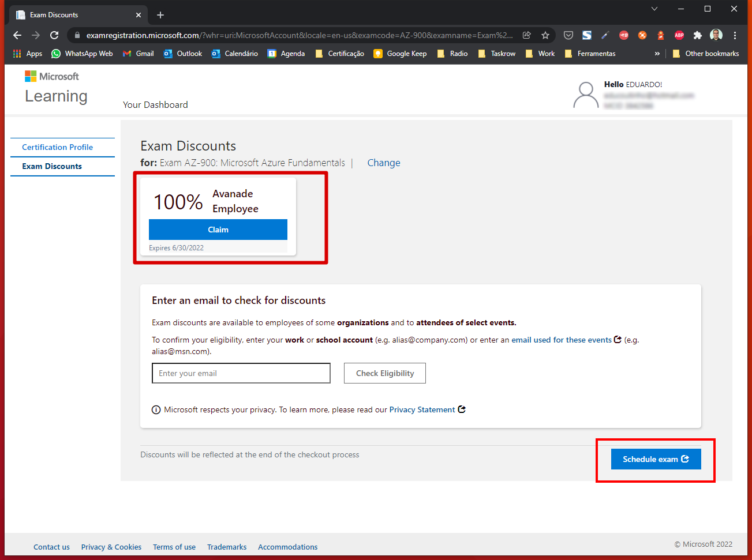Open the Calendário bookmark

(x=235, y=54)
